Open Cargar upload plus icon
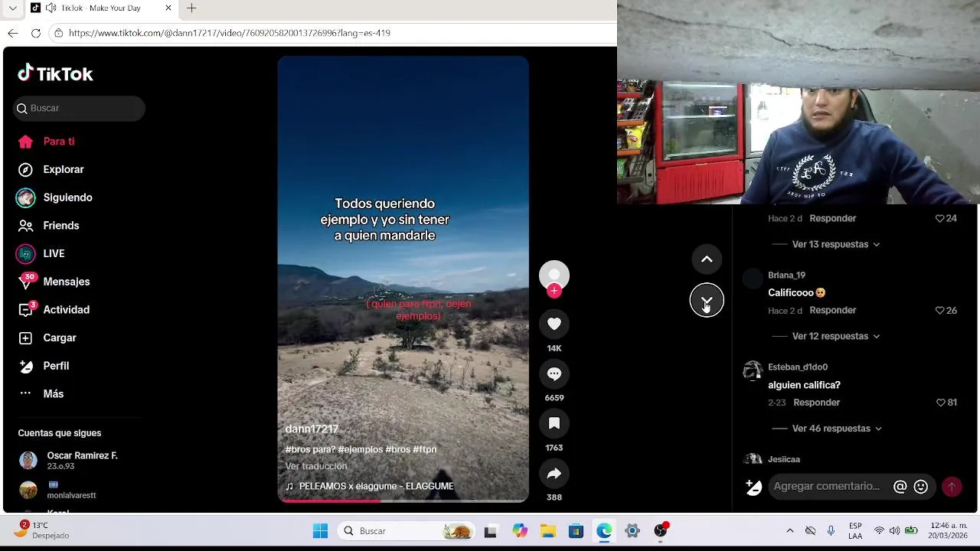Image resolution: width=980 pixels, height=551 pixels. [x=25, y=338]
